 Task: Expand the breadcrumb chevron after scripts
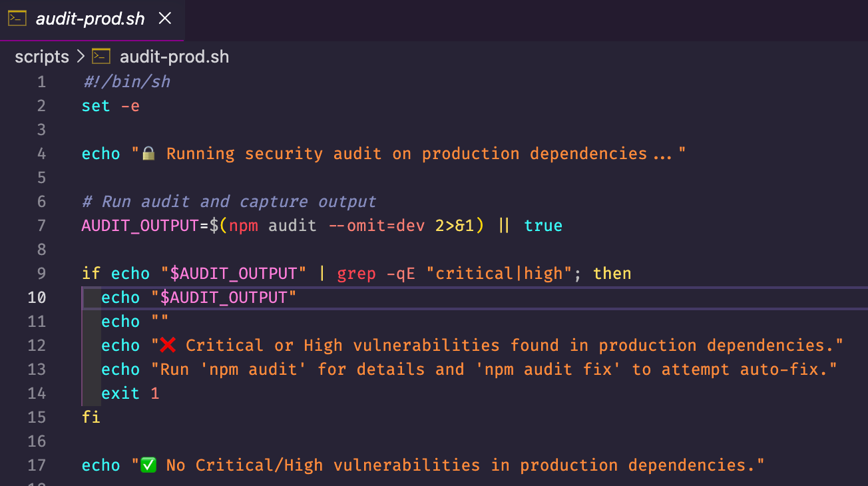(81, 57)
